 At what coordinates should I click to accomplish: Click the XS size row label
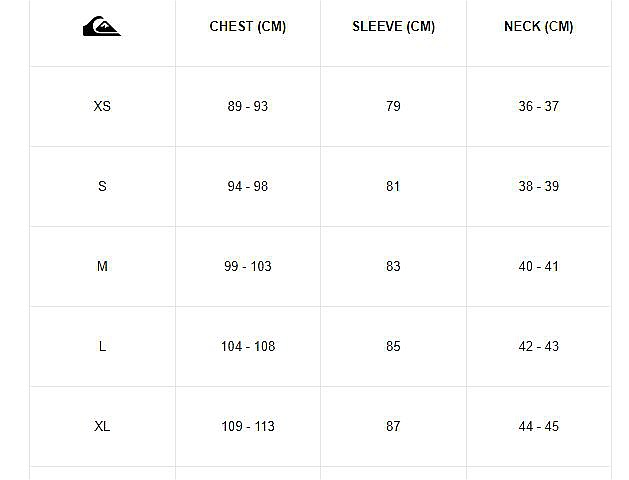102,106
